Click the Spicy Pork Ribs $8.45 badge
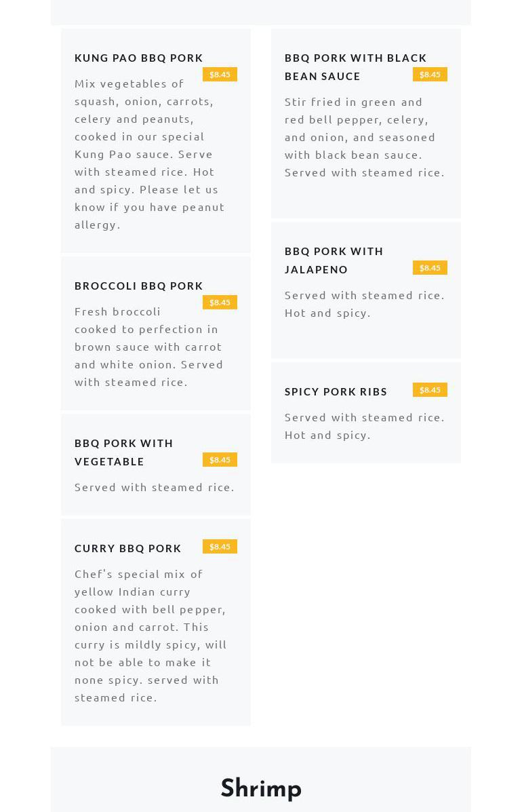This screenshot has height=812, width=522. pyautogui.click(x=430, y=390)
